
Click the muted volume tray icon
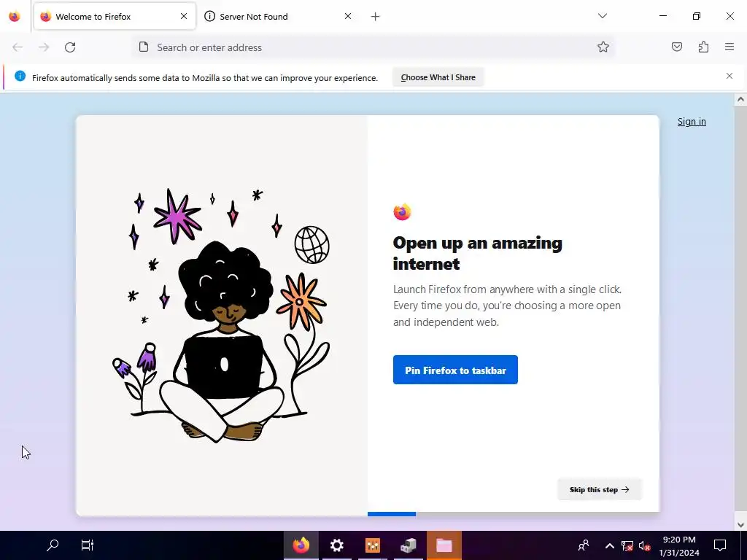[645, 545]
